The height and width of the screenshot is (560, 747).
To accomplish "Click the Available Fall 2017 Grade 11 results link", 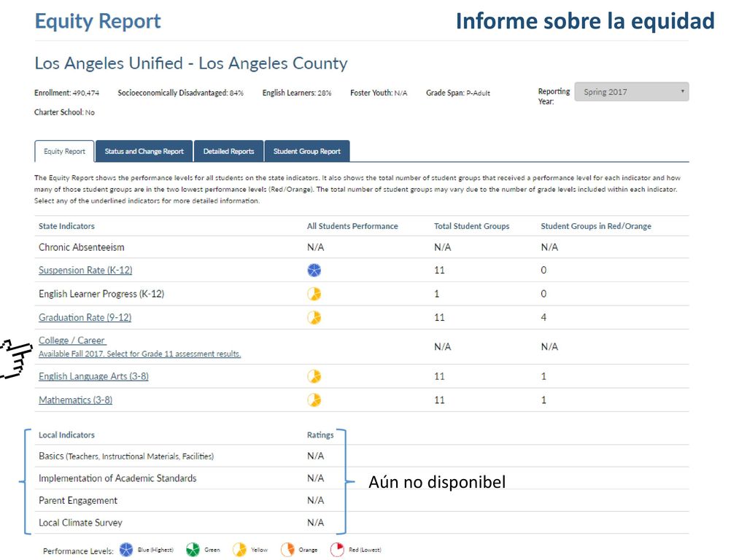I will tap(139, 354).
